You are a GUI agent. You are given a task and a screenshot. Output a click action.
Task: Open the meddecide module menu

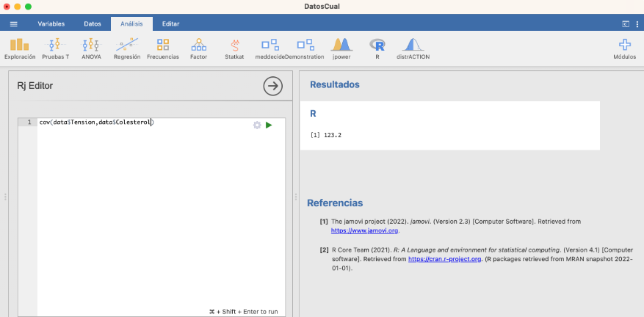[269, 48]
